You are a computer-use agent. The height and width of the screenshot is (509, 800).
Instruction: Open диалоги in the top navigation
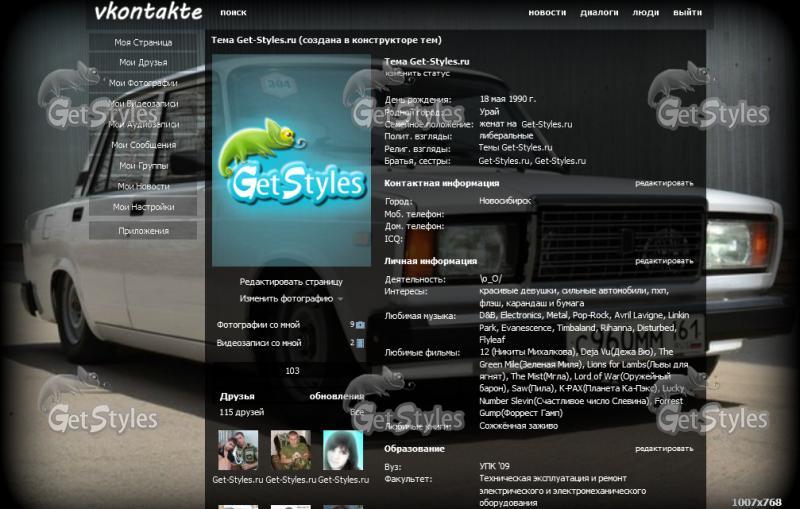(x=599, y=13)
